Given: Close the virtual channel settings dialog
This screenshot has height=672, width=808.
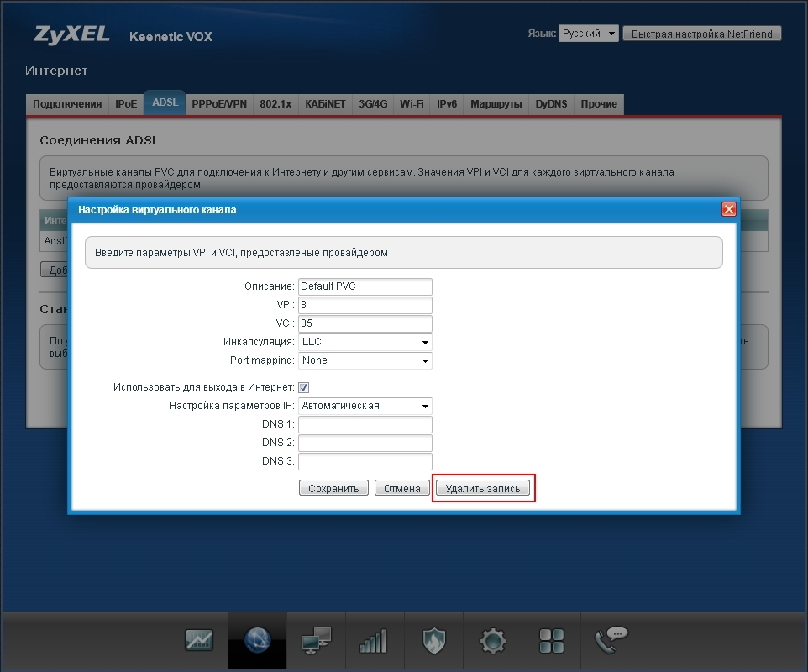Looking at the screenshot, I should point(728,209).
